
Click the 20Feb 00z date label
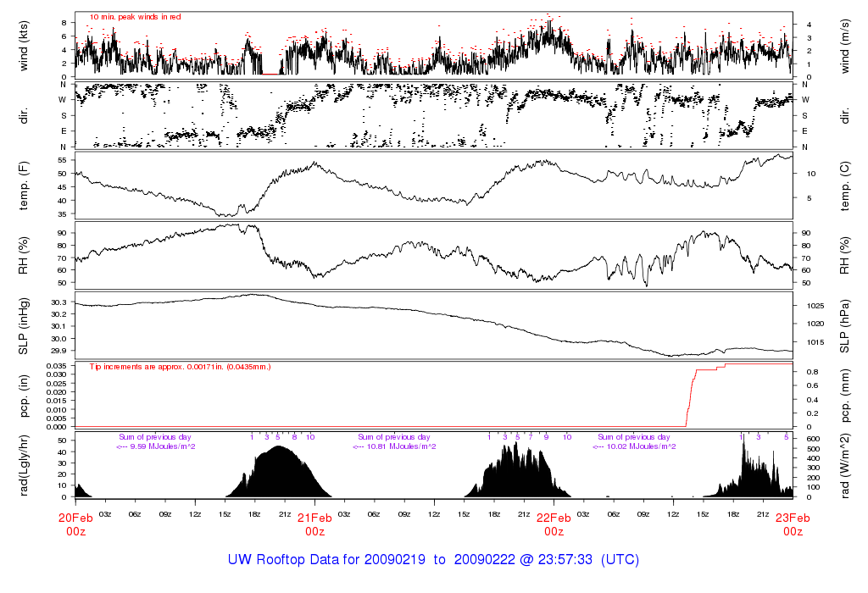(75, 524)
